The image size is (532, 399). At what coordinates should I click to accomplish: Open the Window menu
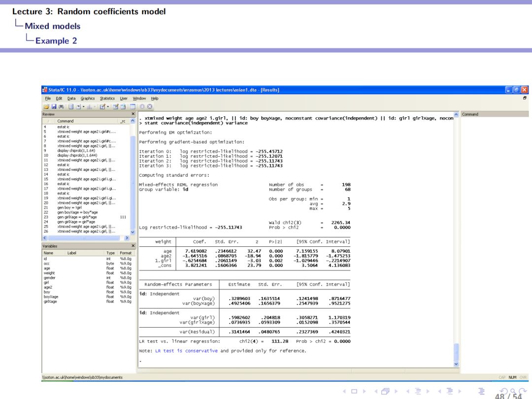coord(139,99)
